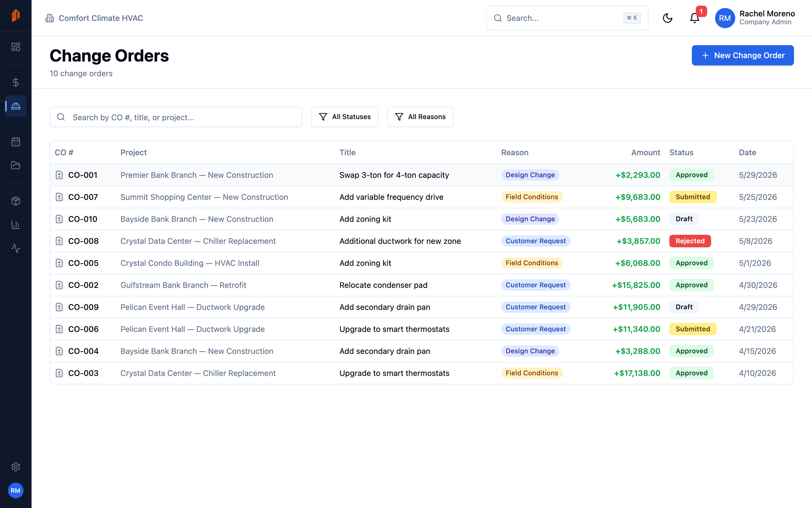Toggle dark mode with the moon icon
This screenshot has width=812, height=508.
point(667,18)
